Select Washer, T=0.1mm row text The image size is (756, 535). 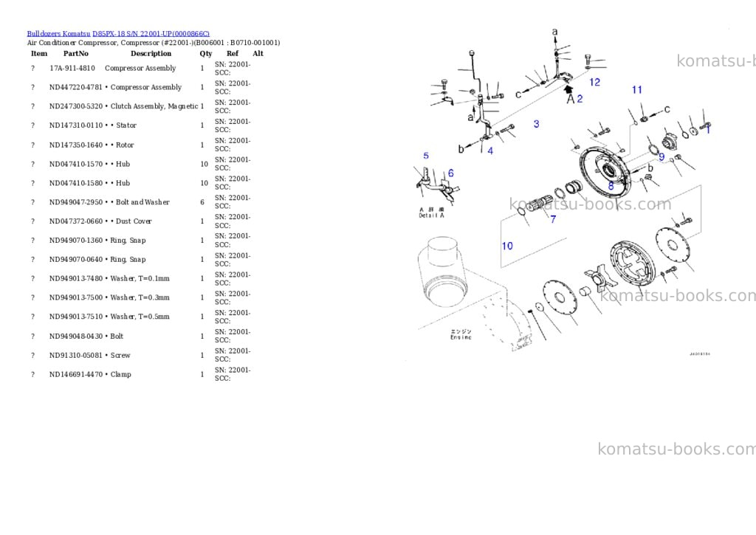(140, 279)
